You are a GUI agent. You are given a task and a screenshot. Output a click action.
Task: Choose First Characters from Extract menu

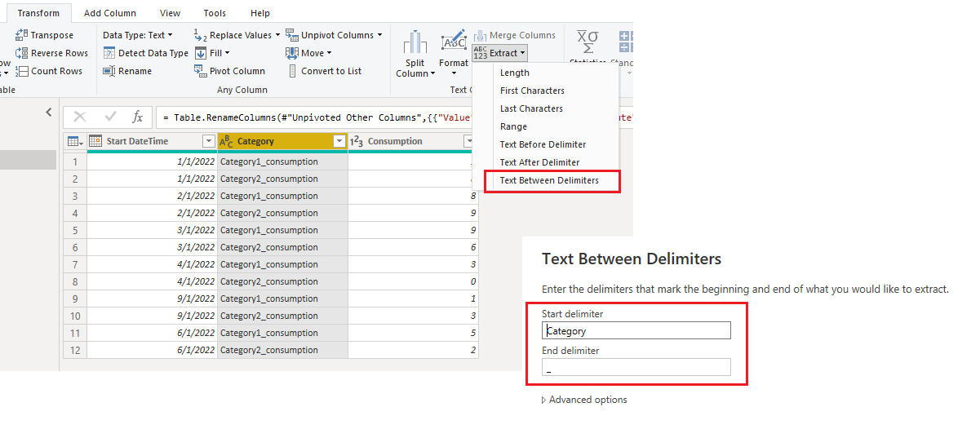click(532, 91)
